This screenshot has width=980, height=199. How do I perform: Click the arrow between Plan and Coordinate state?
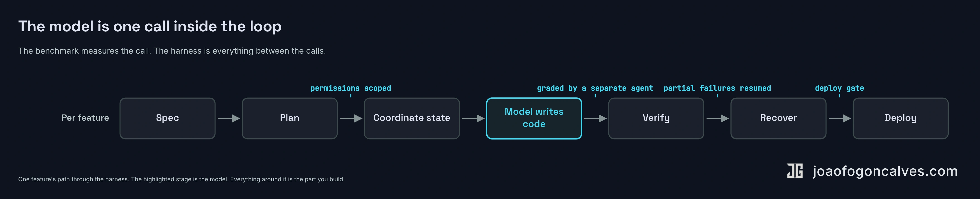click(351, 119)
